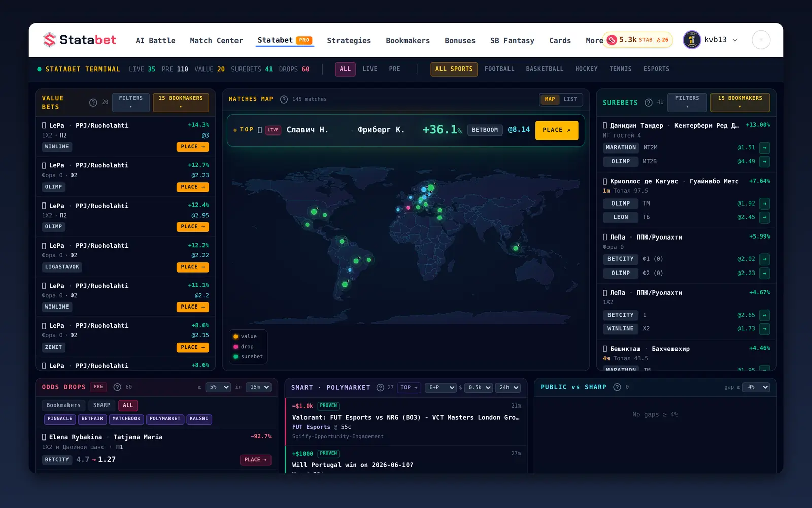812x508 pixels.
Task: Click the kvb13 user avatar
Action: 692,40
